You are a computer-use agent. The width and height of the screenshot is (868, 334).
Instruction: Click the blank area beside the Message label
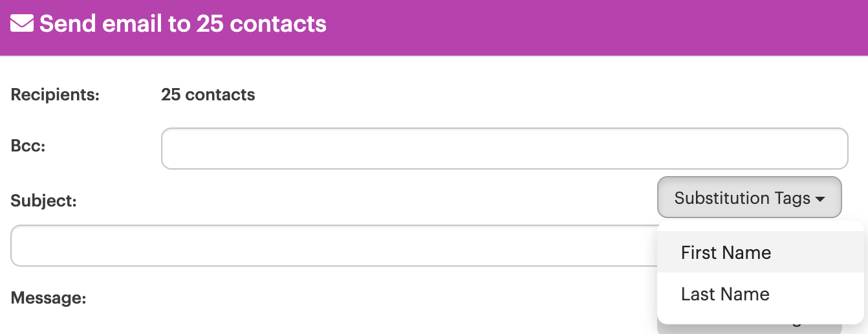[369, 298]
